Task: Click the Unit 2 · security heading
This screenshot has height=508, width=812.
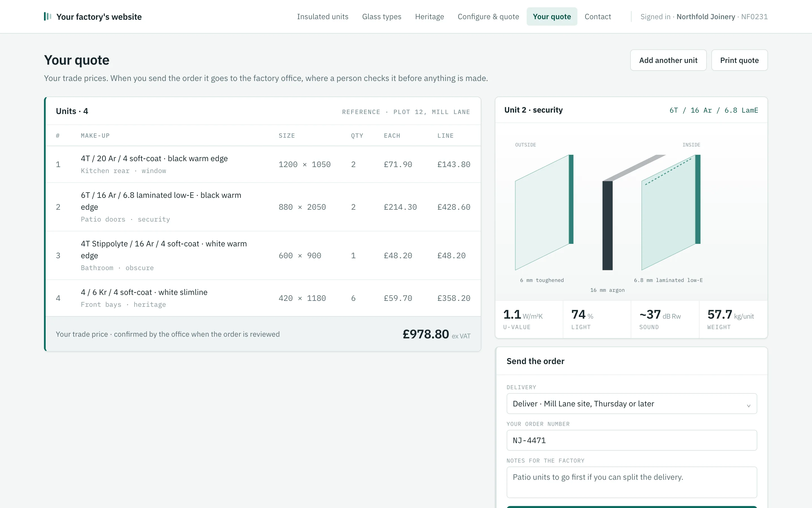Action: point(533,110)
